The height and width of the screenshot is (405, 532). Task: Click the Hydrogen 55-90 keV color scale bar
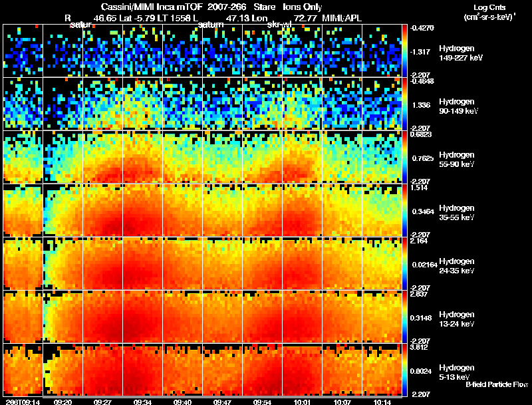pyautogui.click(x=404, y=157)
